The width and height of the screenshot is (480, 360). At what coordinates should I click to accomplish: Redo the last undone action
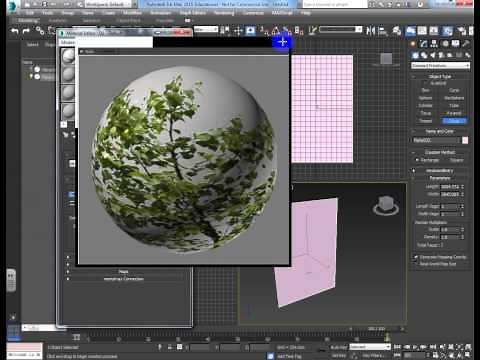coord(26,31)
